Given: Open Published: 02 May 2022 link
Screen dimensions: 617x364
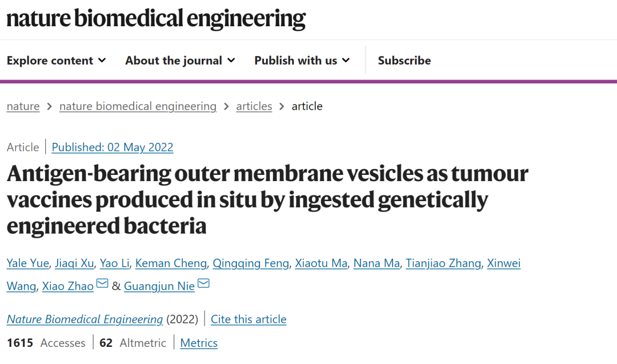Looking at the screenshot, I should click(x=113, y=147).
